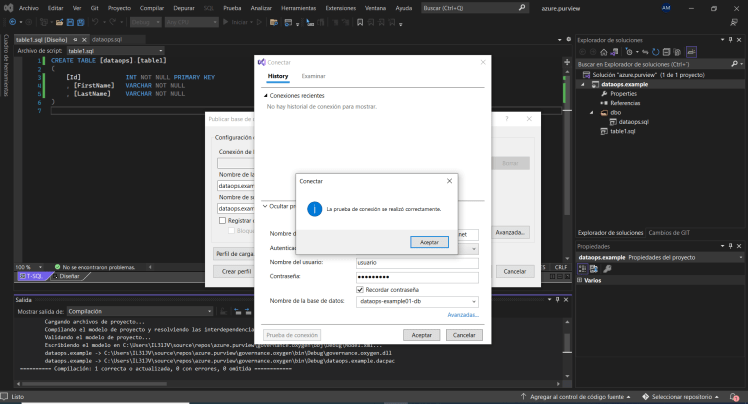
Task: Click Cancelar in the Conectar dialog
Action: pos(461,335)
